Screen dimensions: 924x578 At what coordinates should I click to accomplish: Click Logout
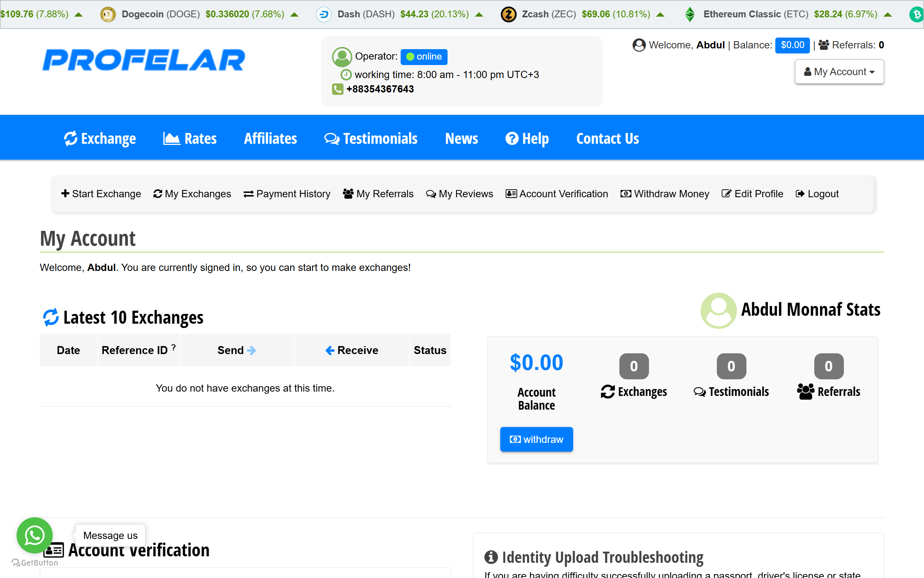pos(817,194)
